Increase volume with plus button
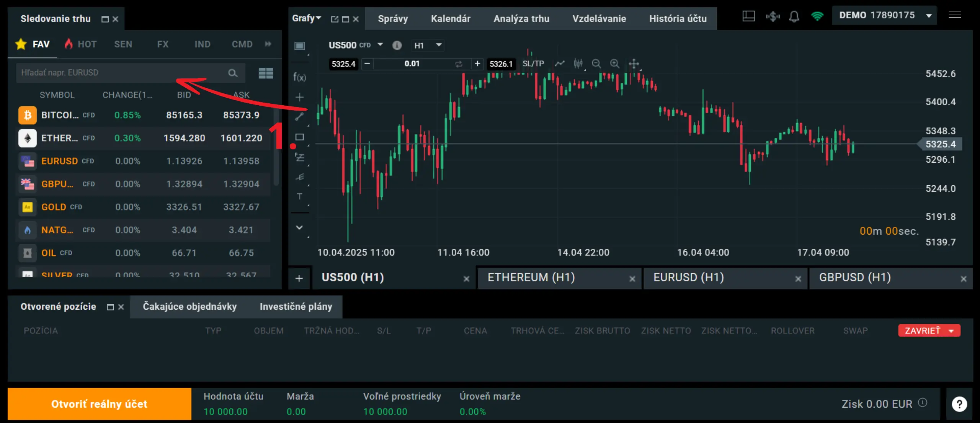Viewport: 980px width, 423px height. pos(477,64)
